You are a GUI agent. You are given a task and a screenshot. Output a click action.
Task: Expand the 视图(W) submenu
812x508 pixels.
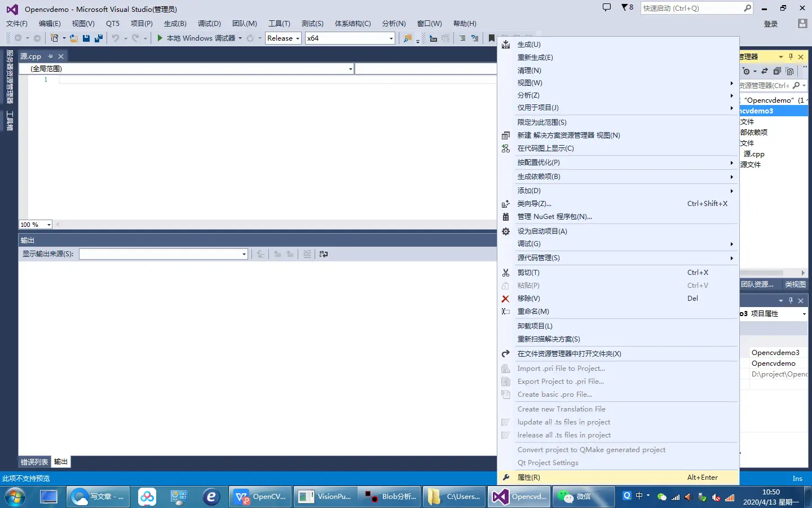(x=618, y=83)
